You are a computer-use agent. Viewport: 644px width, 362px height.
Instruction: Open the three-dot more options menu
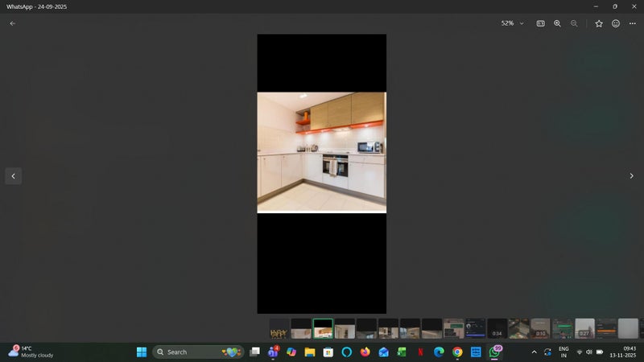point(633,23)
